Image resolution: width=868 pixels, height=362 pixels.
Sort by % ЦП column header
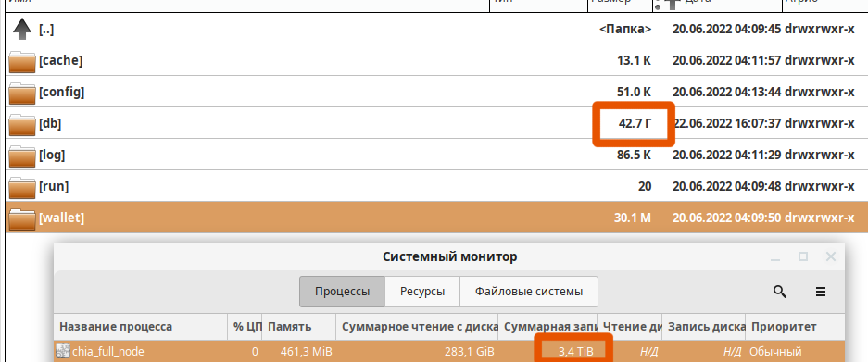coord(245,327)
